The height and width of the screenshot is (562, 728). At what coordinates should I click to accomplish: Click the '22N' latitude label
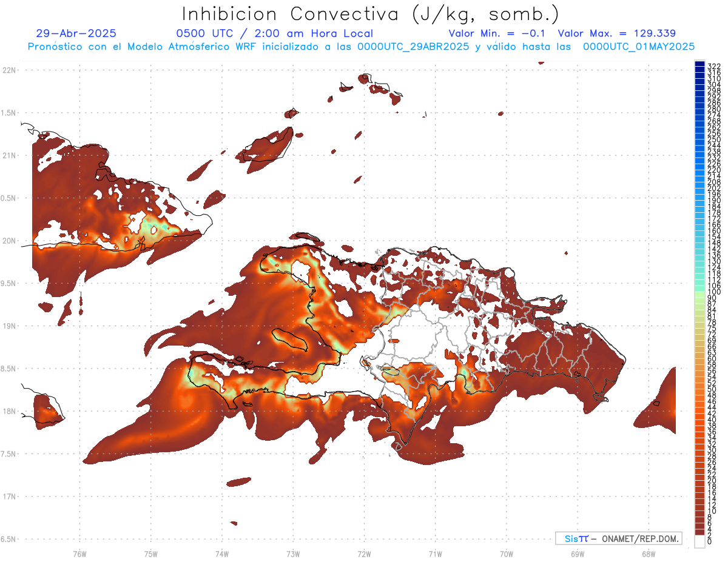click(x=9, y=70)
